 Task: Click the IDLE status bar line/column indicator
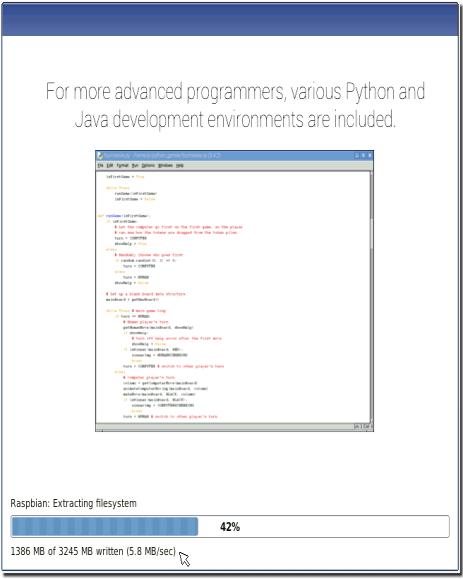pos(363,426)
